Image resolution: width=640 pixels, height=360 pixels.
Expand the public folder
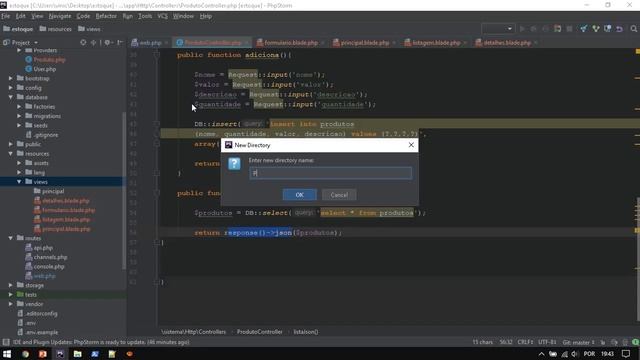coord(11,144)
